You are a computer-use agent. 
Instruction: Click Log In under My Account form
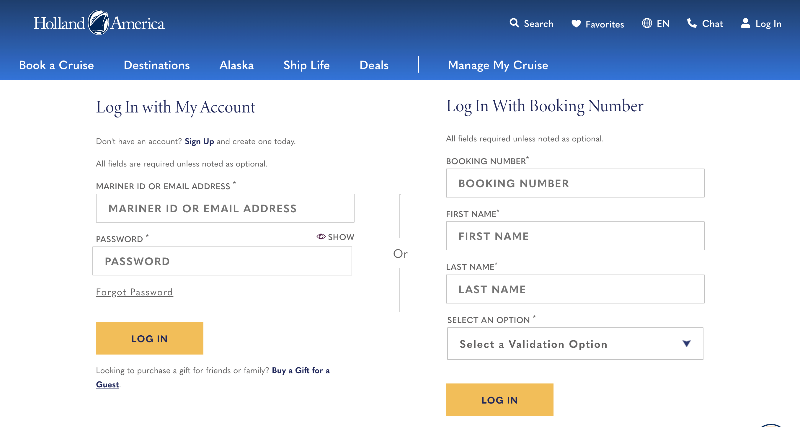(149, 338)
